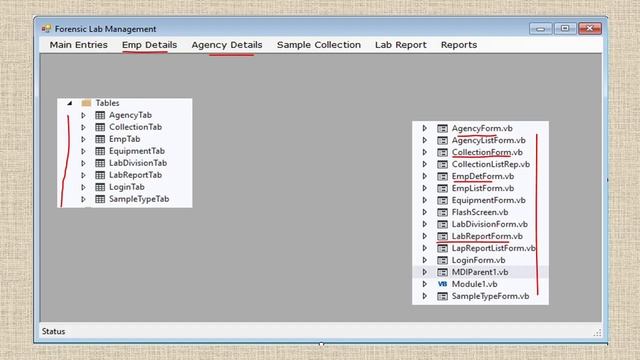Image resolution: width=640 pixels, height=360 pixels.
Task: Open the Main Entries menu
Action: 79,45
